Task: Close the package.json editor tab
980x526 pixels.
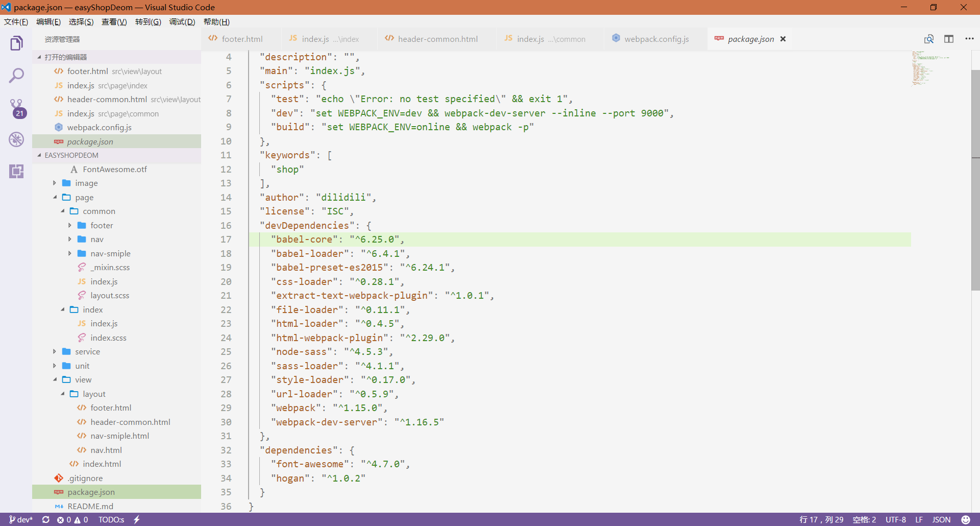Action: [783, 39]
